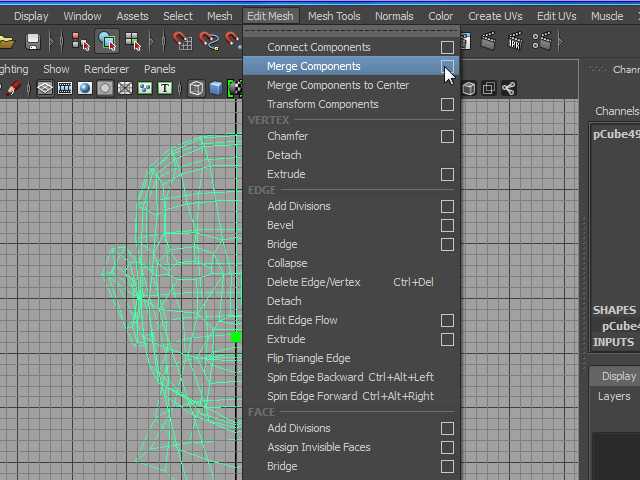The image size is (640, 480).
Task: Click the render current frame clapperboard
Action: (x=488, y=41)
